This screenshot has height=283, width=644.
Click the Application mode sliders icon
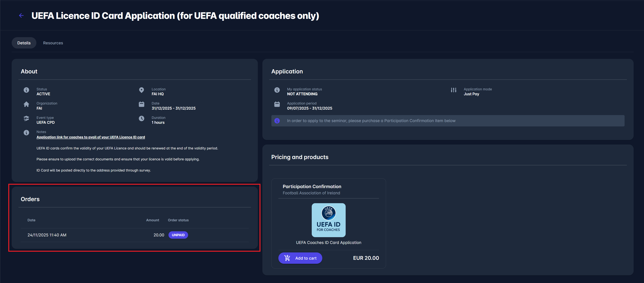click(453, 90)
